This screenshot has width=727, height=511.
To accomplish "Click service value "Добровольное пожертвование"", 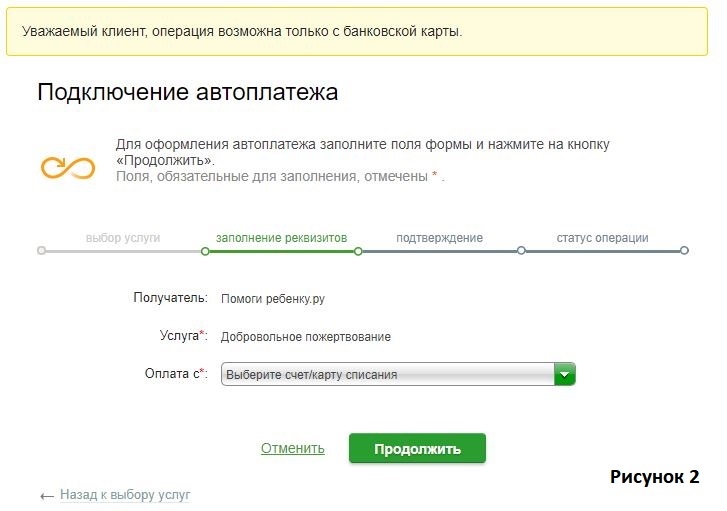I will click(305, 337).
